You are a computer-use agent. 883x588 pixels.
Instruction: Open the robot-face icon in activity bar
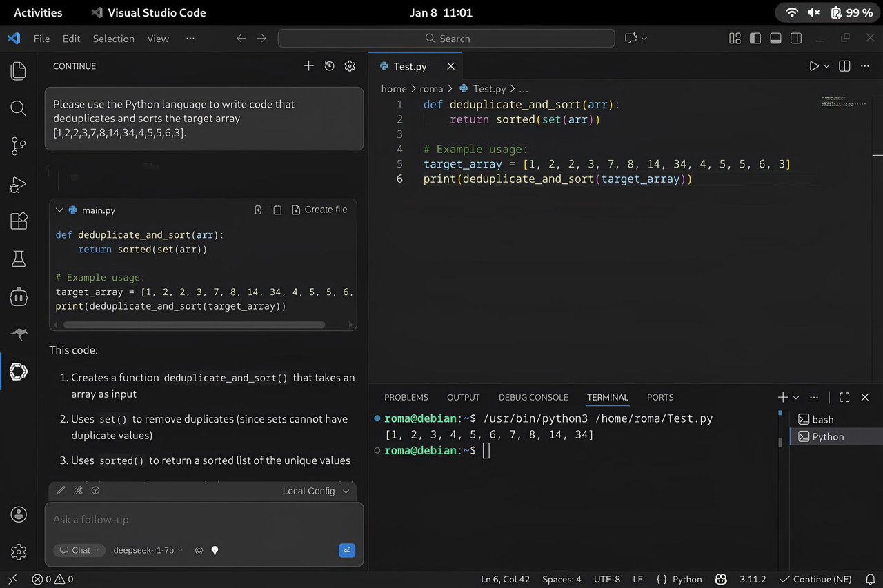point(19,297)
